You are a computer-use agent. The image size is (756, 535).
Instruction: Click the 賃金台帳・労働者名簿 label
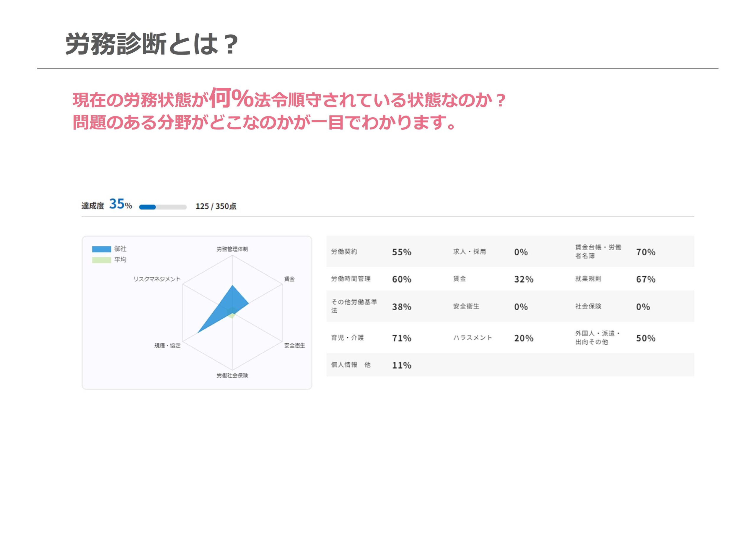tap(598, 252)
